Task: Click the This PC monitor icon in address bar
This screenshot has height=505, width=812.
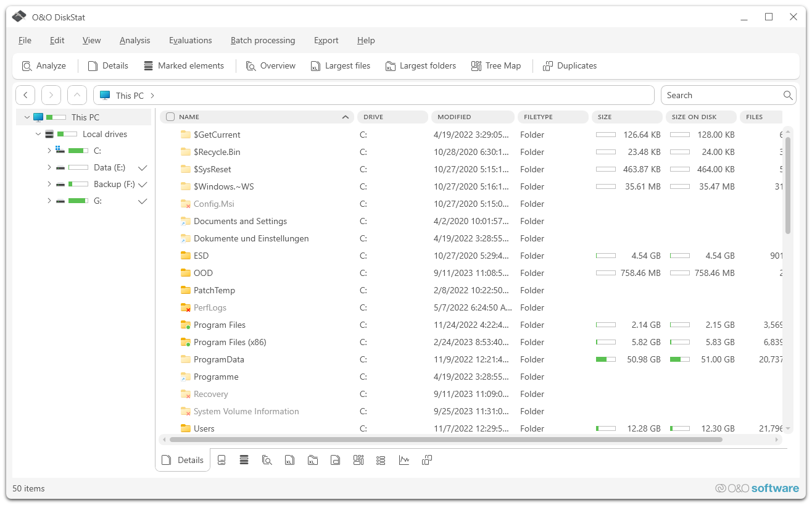Action: click(x=105, y=95)
